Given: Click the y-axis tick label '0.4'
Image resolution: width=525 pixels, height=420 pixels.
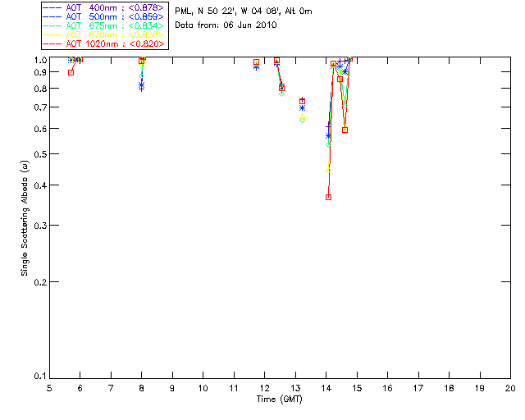Looking at the screenshot, I should tap(40, 185).
